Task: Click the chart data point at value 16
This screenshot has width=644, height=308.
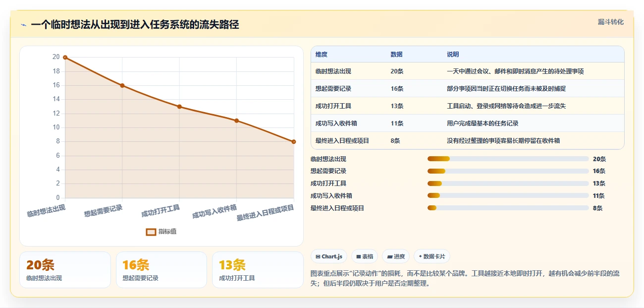Action: 122,85
